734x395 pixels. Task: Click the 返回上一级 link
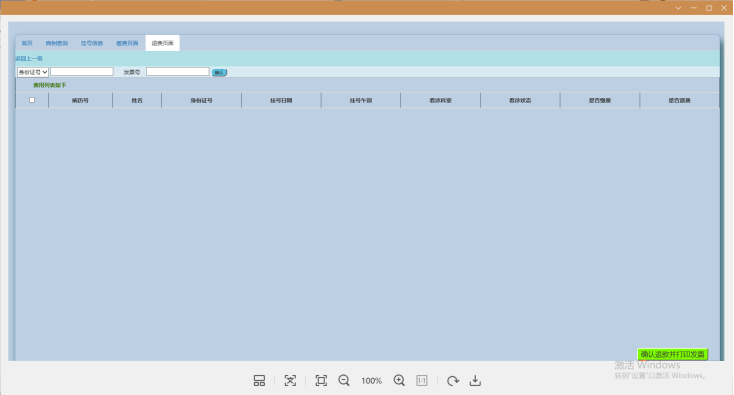point(29,59)
